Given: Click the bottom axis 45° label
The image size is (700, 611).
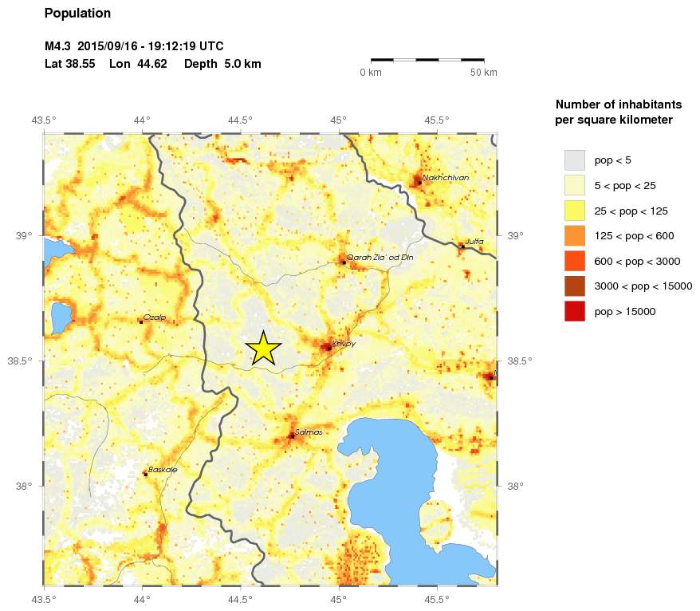Looking at the screenshot, I should [339, 599].
